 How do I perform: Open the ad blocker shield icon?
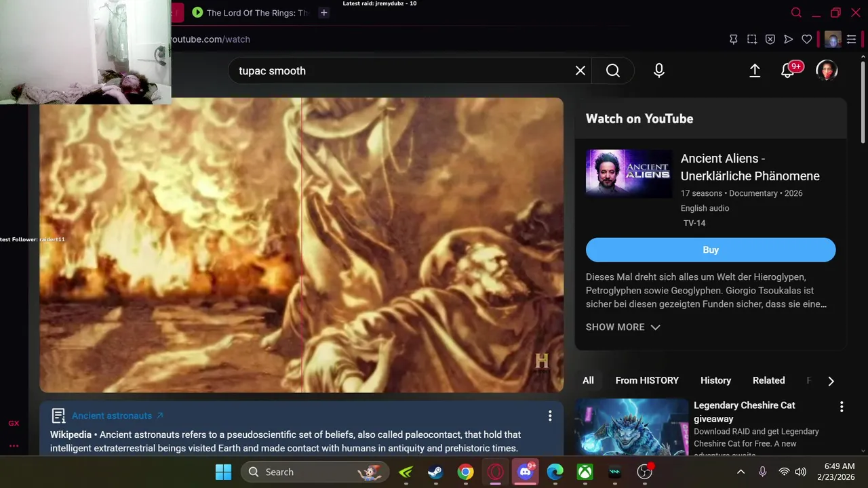pos(770,39)
